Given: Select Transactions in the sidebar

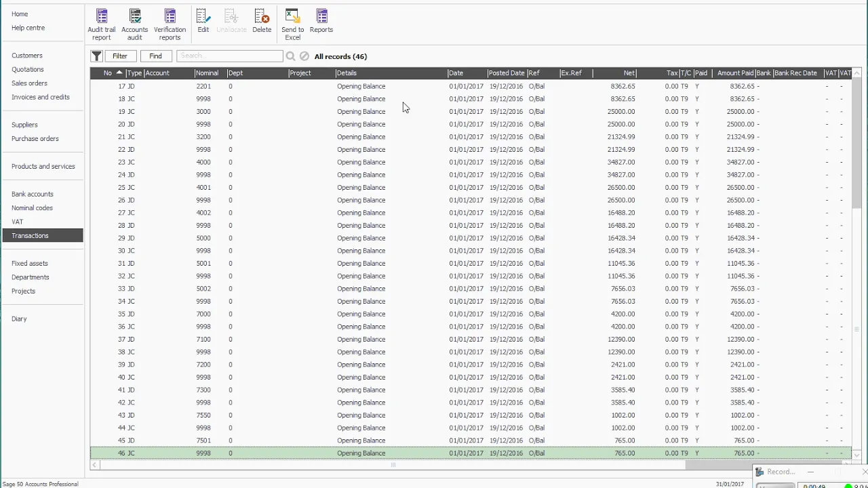Looking at the screenshot, I should [x=43, y=236].
